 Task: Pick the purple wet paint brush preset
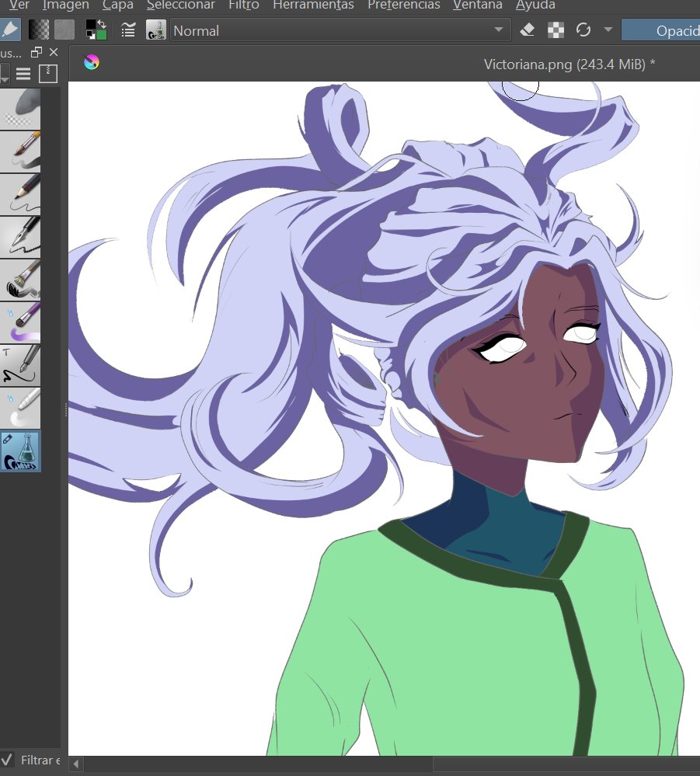click(19, 322)
